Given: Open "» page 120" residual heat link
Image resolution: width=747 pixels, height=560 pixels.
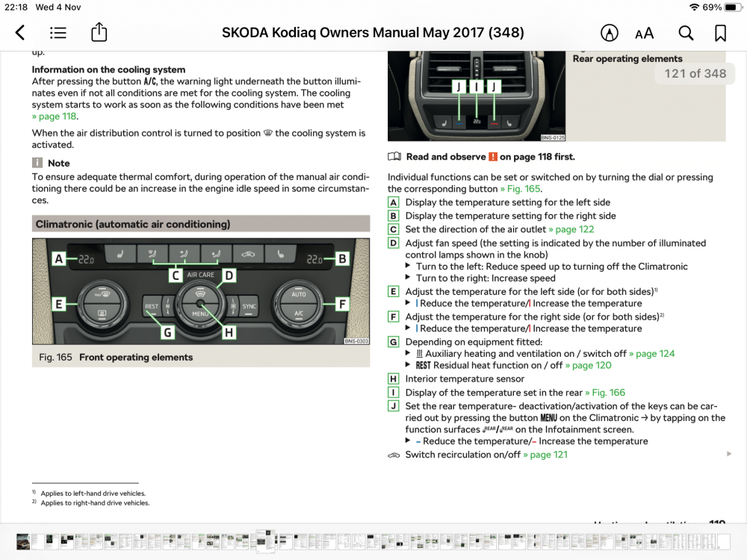Looking at the screenshot, I should 589,365.
